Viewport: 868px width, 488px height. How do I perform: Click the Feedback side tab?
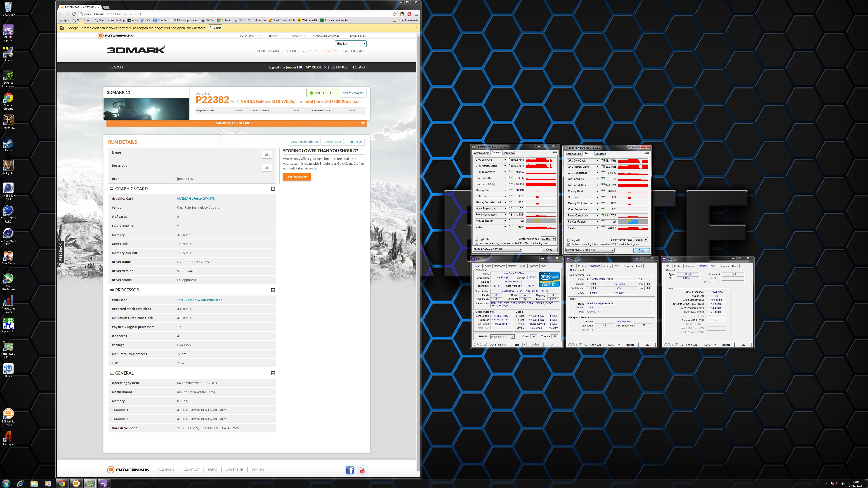coord(61,252)
